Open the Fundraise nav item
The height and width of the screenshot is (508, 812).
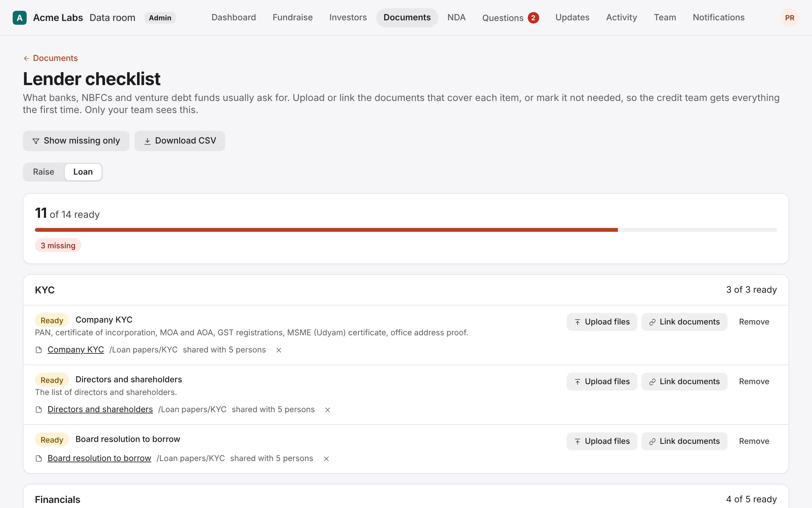[292, 17]
